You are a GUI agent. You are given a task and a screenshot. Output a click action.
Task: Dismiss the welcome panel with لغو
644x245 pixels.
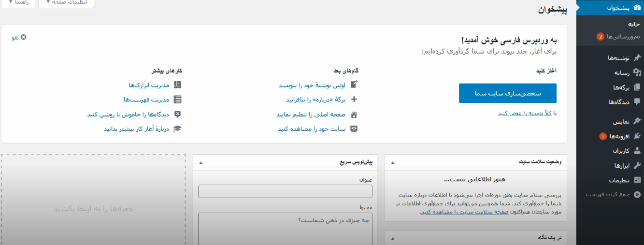[19, 37]
